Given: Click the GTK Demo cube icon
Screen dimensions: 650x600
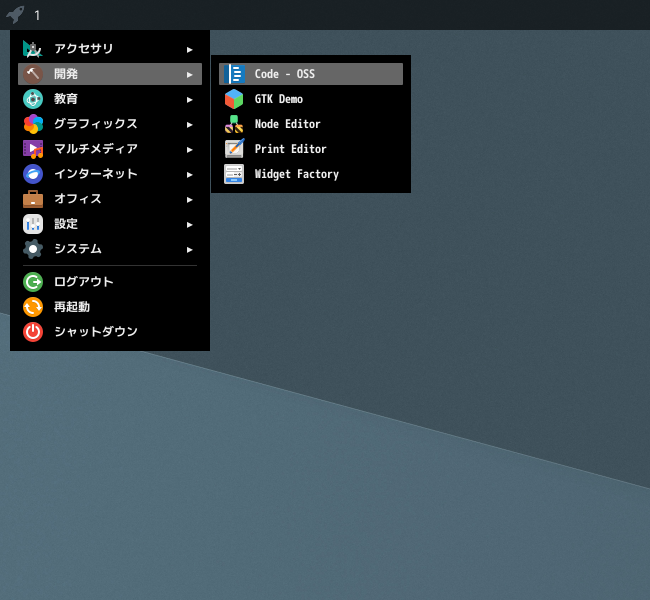Looking at the screenshot, I should 234,99.
